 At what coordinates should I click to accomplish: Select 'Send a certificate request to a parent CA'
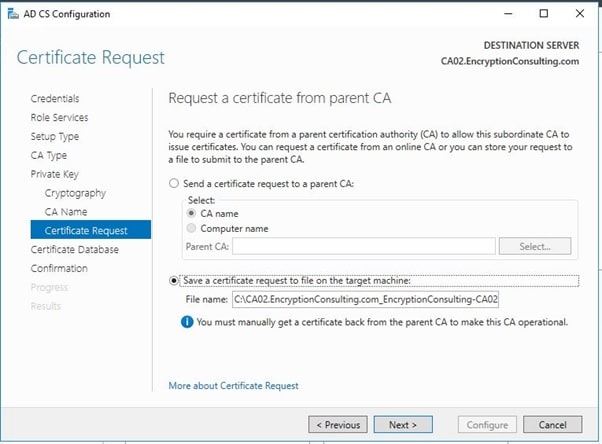pyautogui.click(x=175, y=184)
